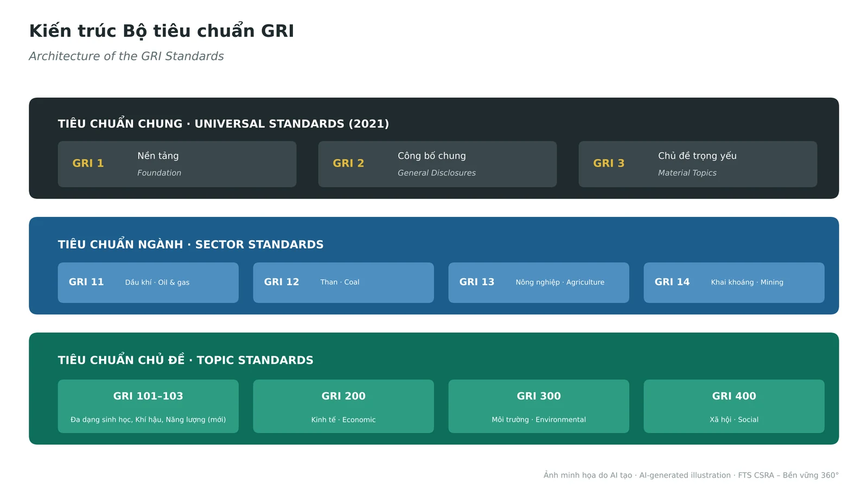Click the Topic Standards section heading

(x=186, y=360)
